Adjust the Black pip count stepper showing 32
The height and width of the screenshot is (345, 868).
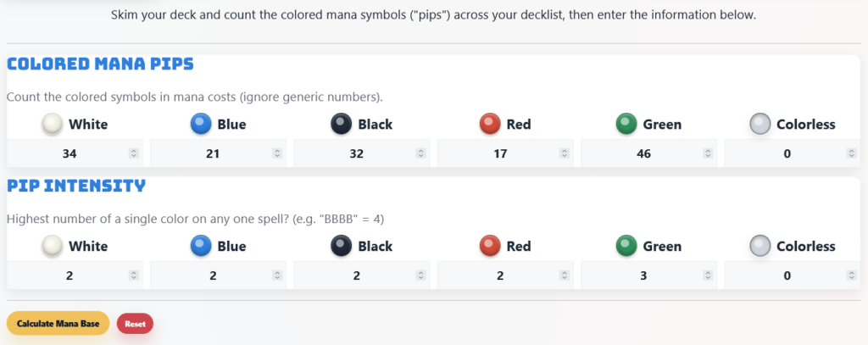pos(421,153)
